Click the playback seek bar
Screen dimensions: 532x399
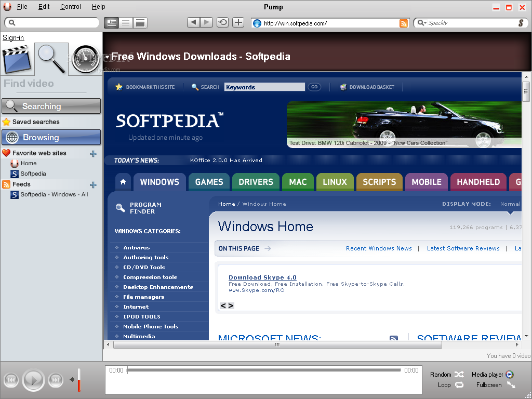point(264,370)
